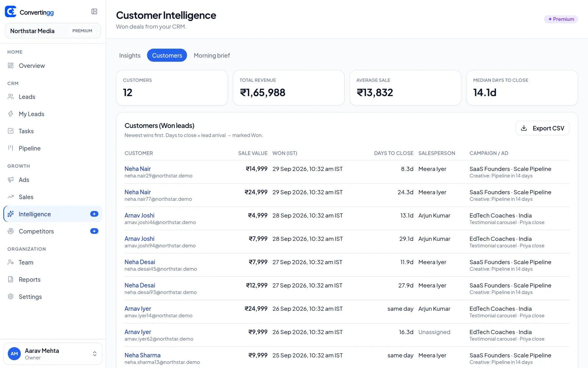Click the Unassigned salesperson cell
Viewport: 588px width, 368px height.
[434, 332]
